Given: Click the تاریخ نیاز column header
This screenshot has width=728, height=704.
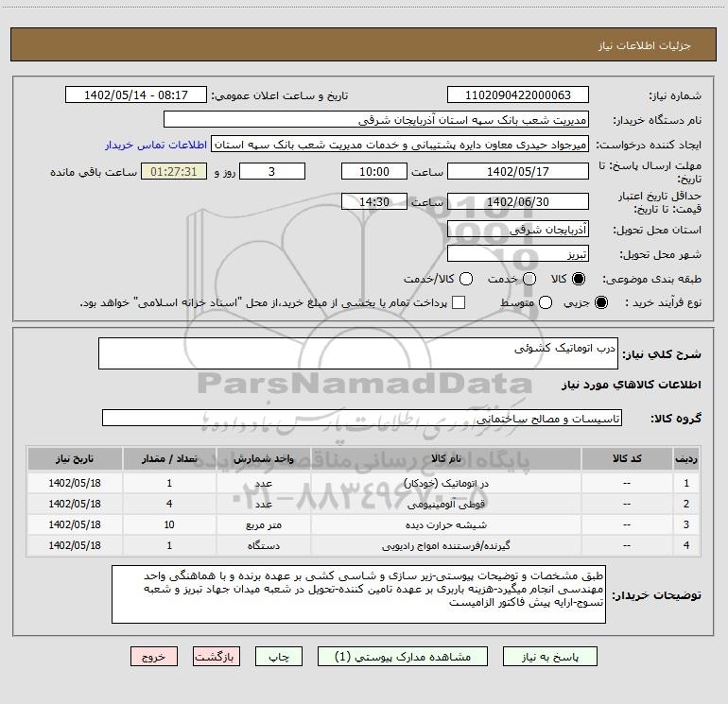Looking at the screenshot, I should pyautogui.click(x=75, y=458).
